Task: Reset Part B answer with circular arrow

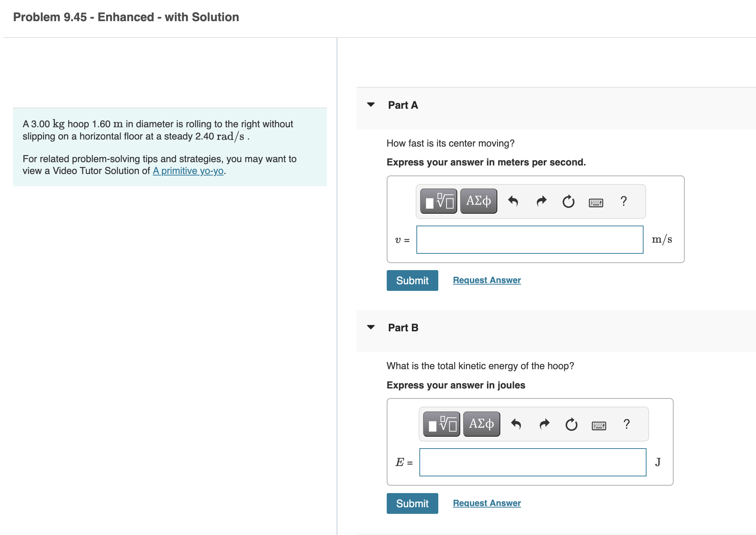Action: [571, 424]
